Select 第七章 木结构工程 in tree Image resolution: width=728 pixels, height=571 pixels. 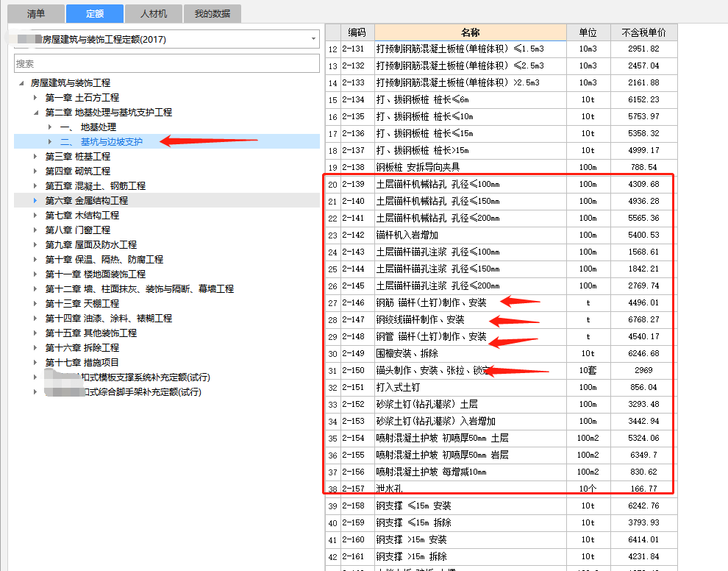pyautogui.click(x=82, y=216)
